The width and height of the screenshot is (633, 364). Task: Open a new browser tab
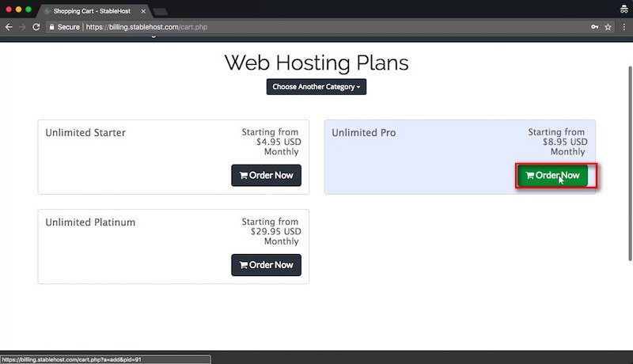161,11
